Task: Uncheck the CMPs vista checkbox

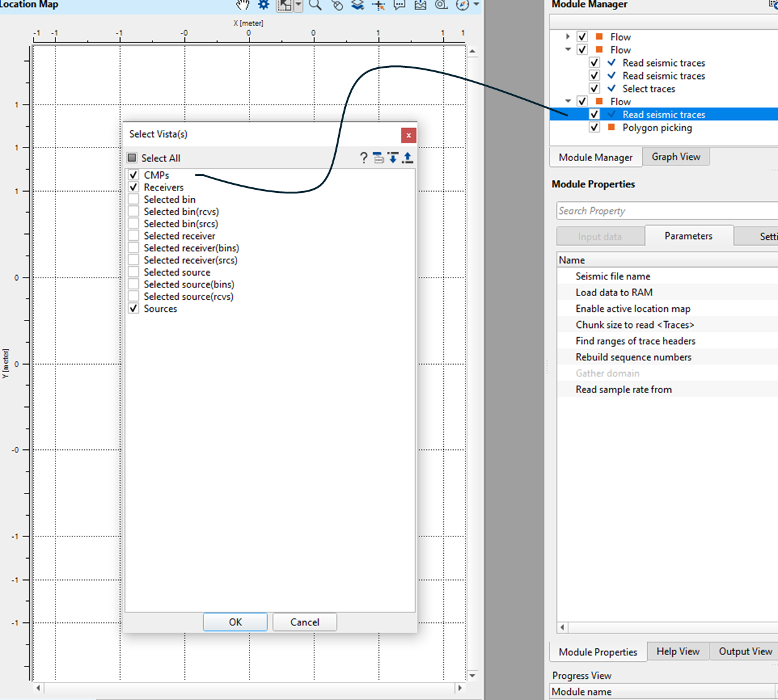Action: click(133, 175)
